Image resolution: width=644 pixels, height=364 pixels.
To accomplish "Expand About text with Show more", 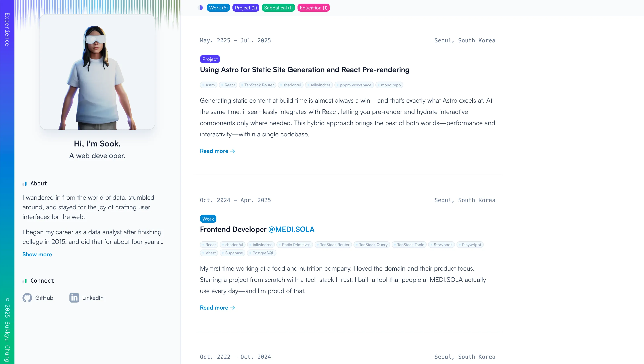I will (x=37, y=255).
